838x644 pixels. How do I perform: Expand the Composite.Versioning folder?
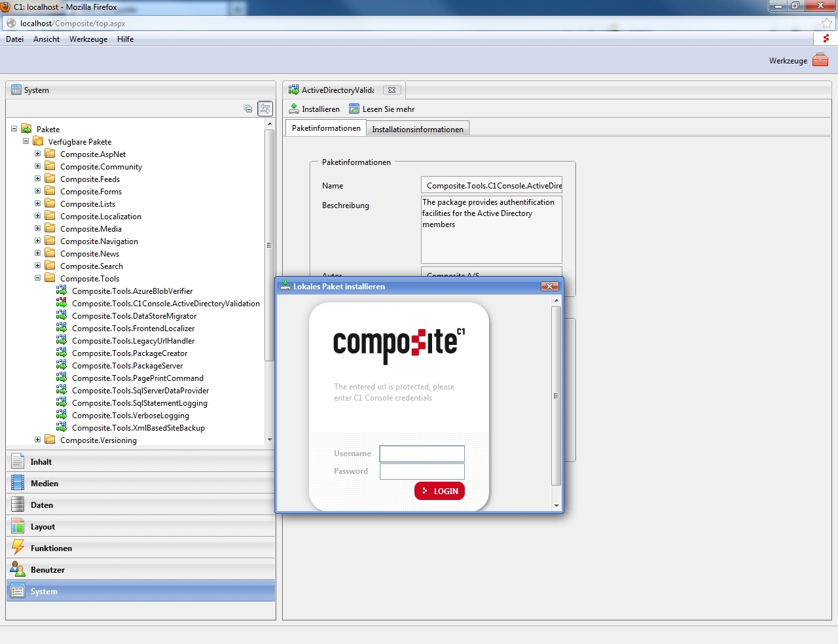point(37,440)
